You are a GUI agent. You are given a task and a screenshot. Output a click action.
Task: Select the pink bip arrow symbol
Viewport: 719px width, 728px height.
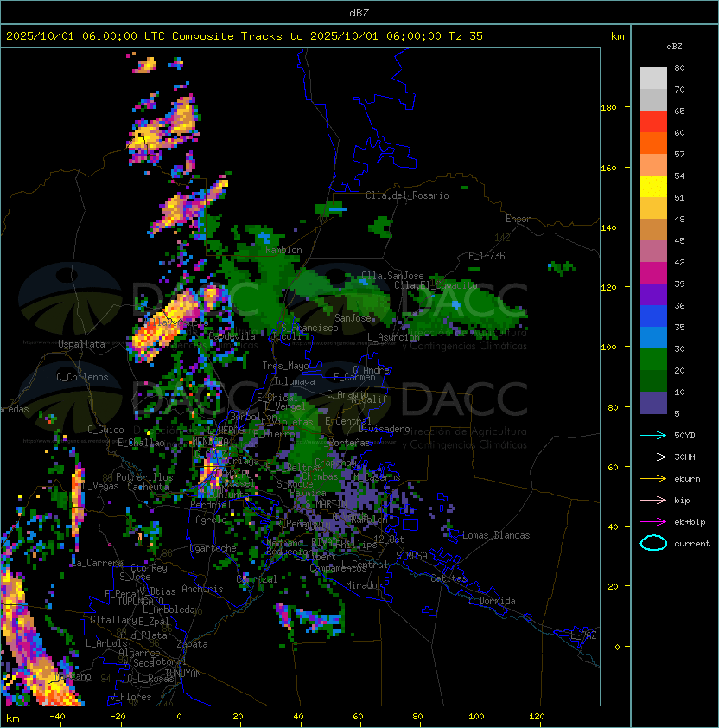pyautogui.click(x=653, y=500)
